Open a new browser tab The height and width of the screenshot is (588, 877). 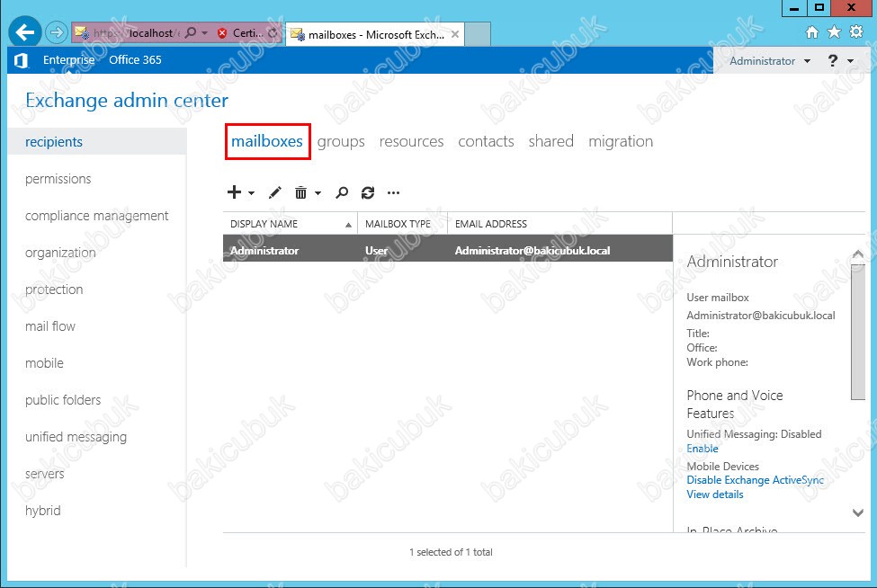pyautogui.click(x=478, y=34)
